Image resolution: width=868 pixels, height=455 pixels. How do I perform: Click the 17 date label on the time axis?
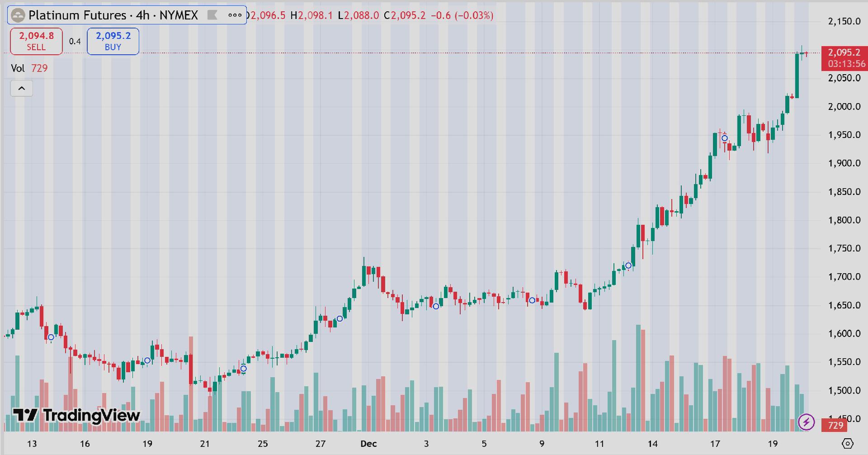pos(715,444)
